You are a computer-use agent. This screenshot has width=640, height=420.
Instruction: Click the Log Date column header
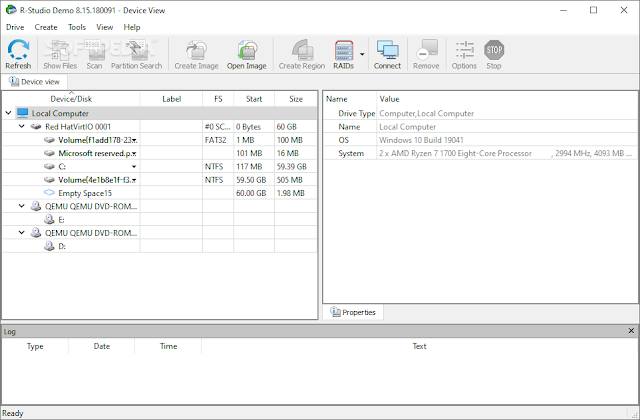[x=102, y=346]
